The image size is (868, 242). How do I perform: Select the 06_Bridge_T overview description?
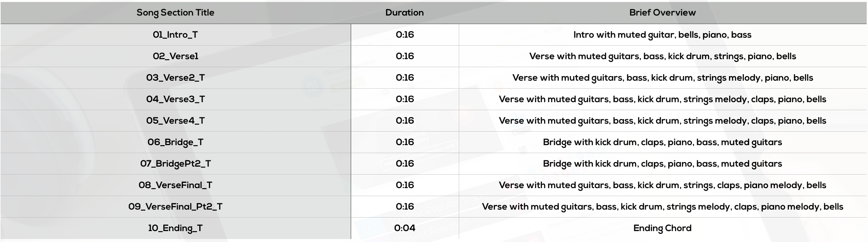tap(662, 142)
